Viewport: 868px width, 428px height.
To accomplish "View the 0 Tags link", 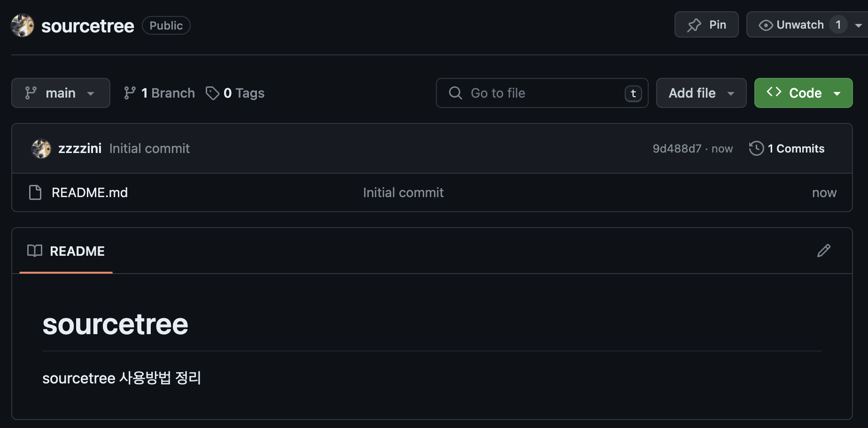I will 235,93.
